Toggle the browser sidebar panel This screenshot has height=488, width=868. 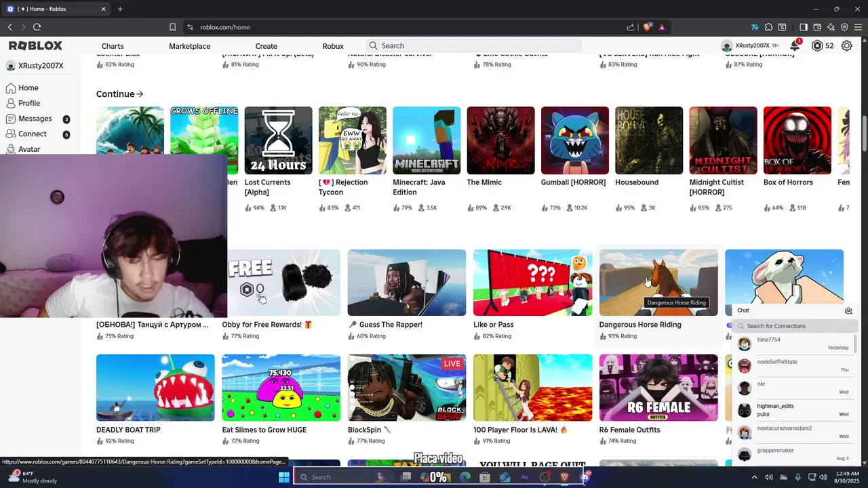[804, 27]
